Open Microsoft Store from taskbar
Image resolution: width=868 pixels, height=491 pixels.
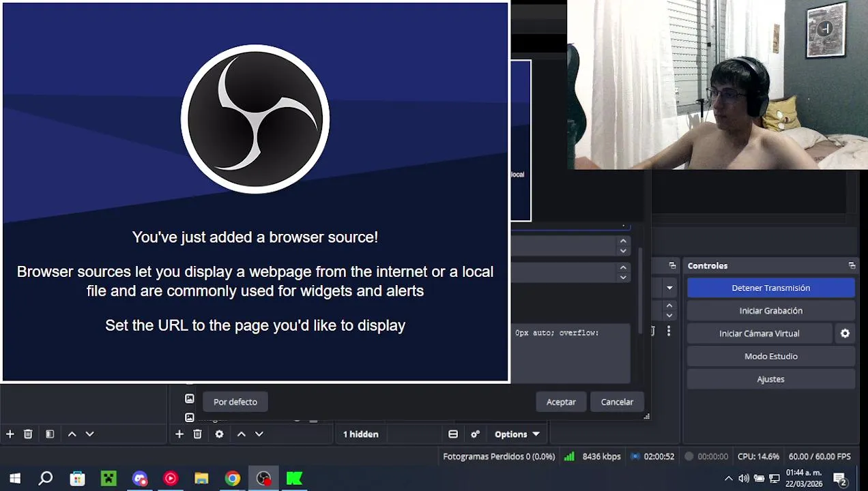click(77, 479)
